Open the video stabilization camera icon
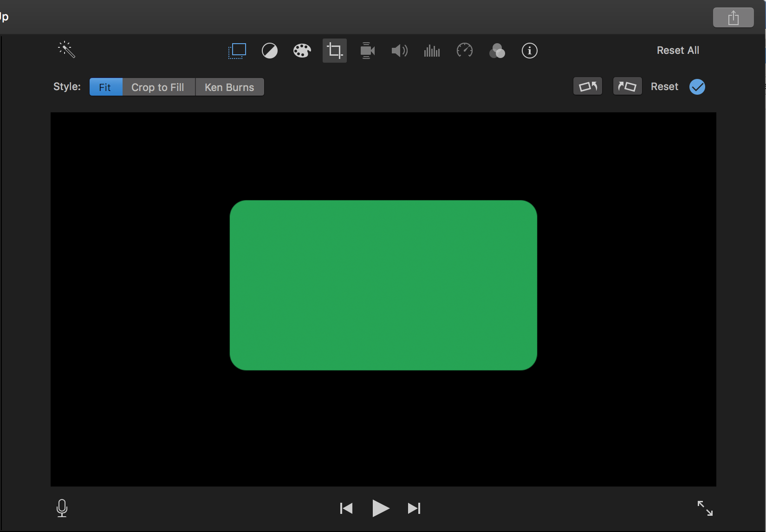The height and width of the screenshot is (532, 766). 367,51
